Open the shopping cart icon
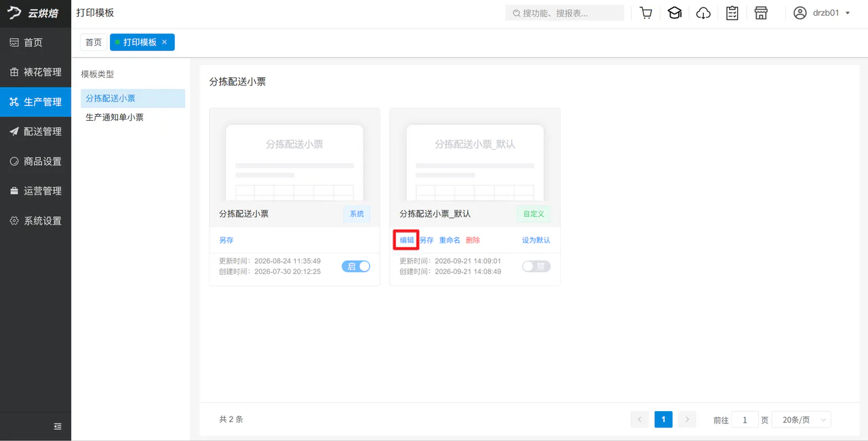The height and width of the screenshot is (441, 868). coord(646,13)
